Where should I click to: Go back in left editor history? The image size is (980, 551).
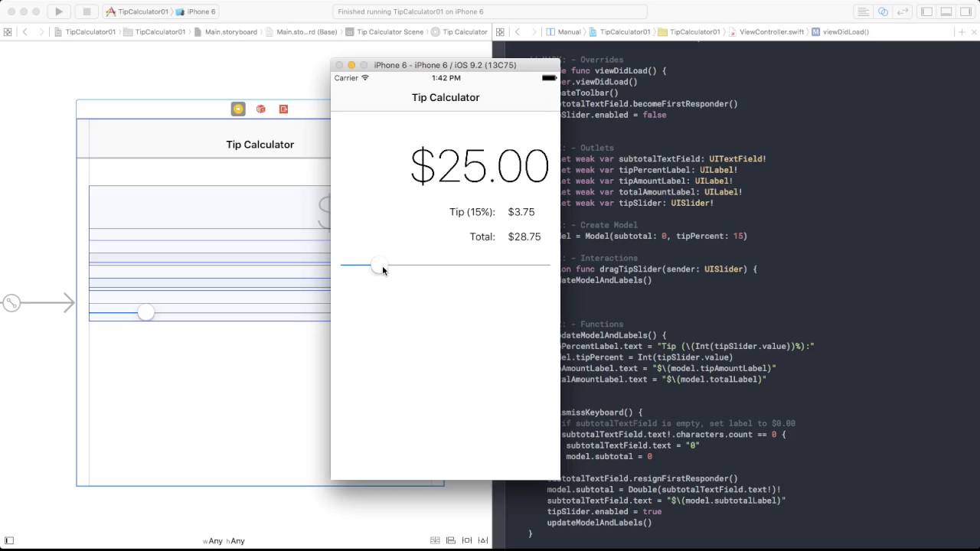[x=25, y=32]
